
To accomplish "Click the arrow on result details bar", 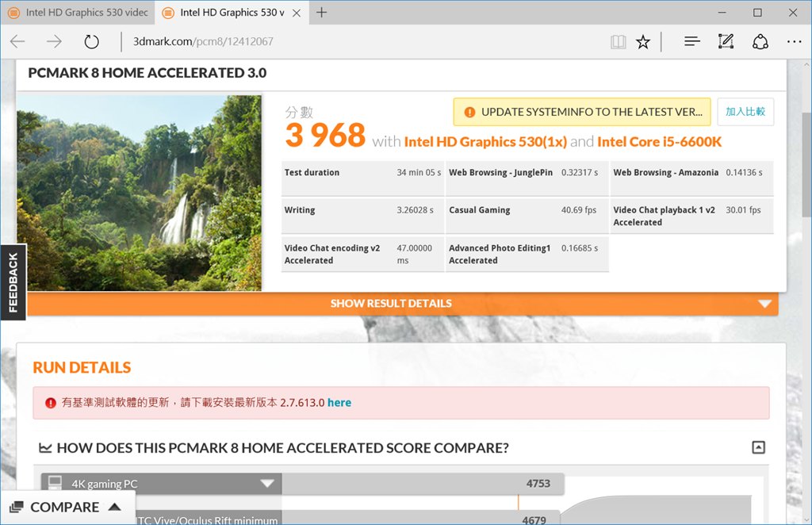I will point(765,304).
